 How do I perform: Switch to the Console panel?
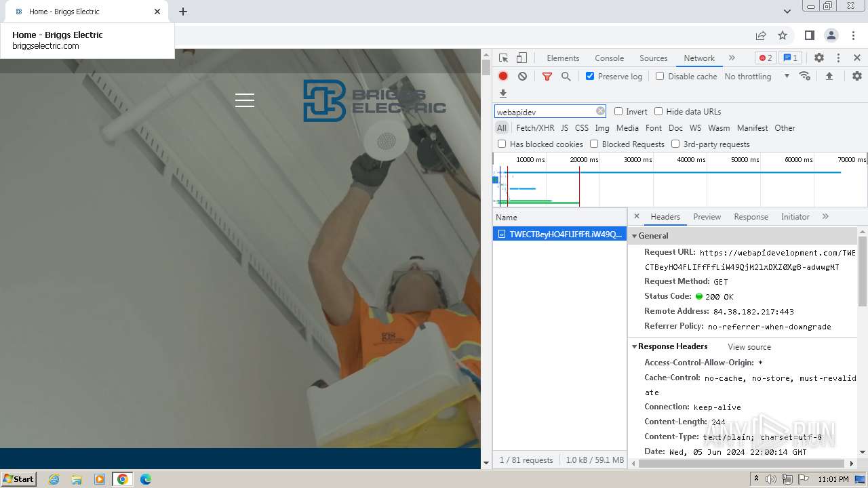coord(609,58)
